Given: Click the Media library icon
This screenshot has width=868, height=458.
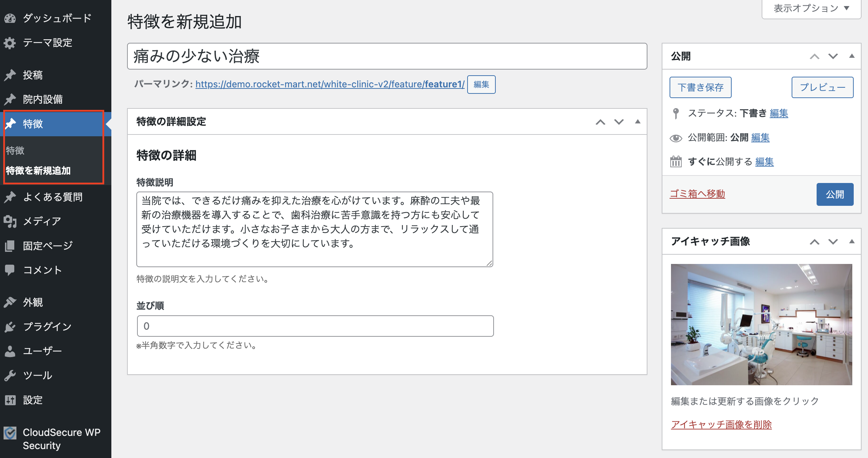Looking at the screenshot, I should click(10, 222).
